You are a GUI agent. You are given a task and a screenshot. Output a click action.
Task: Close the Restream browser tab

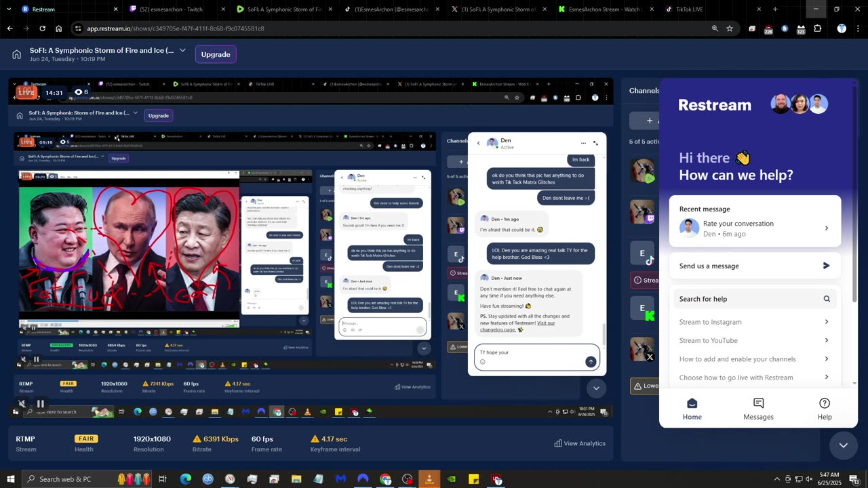coord(115,9)
